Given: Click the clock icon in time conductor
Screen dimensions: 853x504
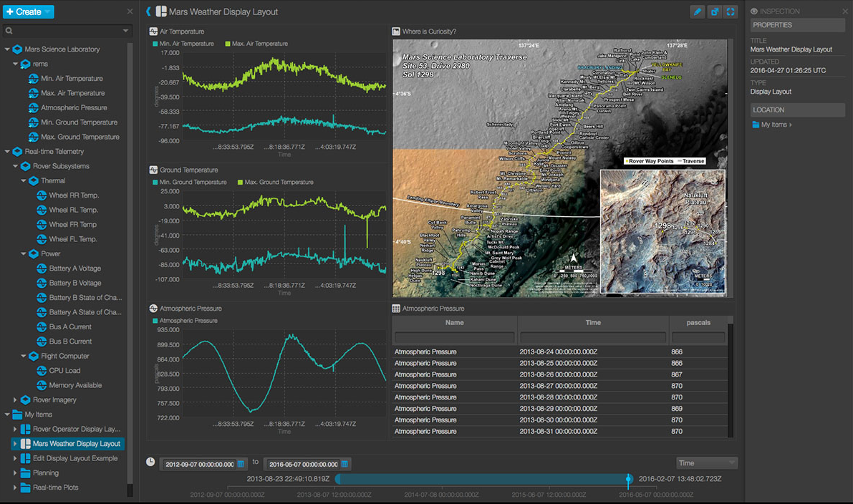Looking at the screenshot, I should (150, 462).
